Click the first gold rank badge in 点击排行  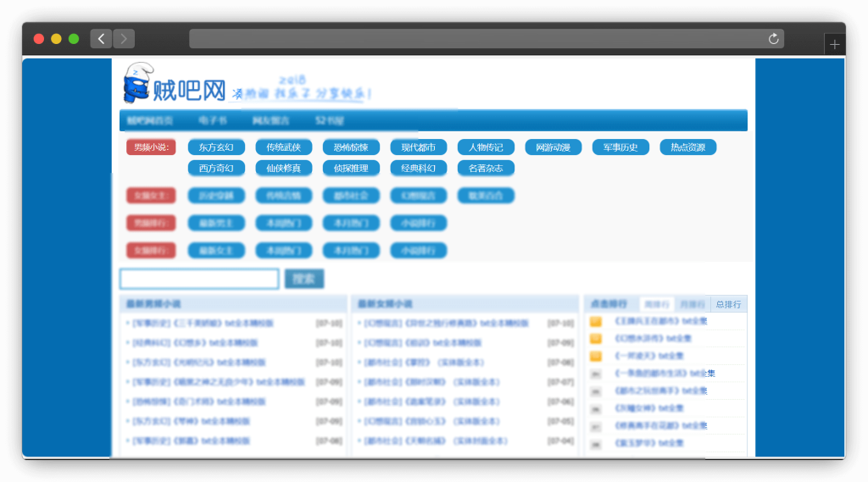[596, 321]
